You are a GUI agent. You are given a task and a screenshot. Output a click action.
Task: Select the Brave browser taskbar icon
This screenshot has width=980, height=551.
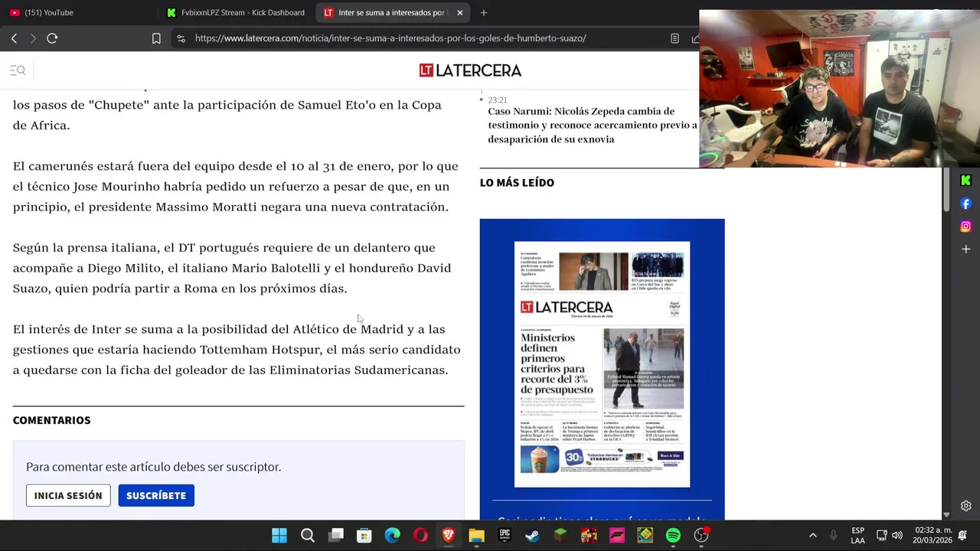coord(449,536)
